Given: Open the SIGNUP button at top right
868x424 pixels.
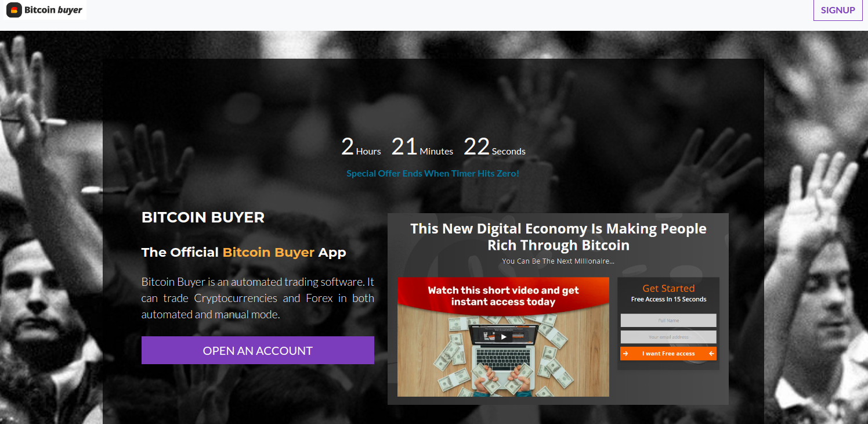Looking at the screenshot, I should click(x=838, y=10).
